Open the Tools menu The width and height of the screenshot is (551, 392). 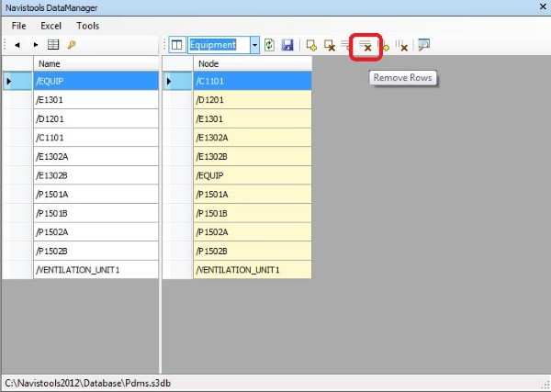click(88, 26)
